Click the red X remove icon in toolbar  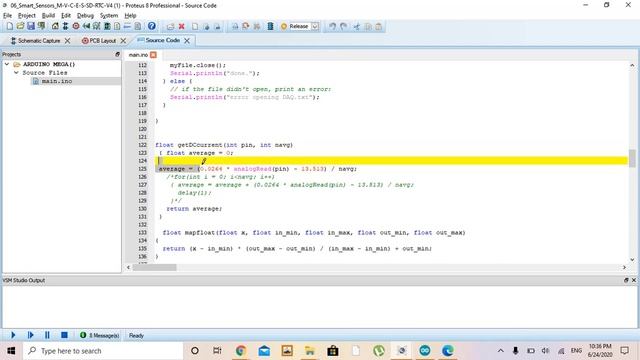[182, 27]
